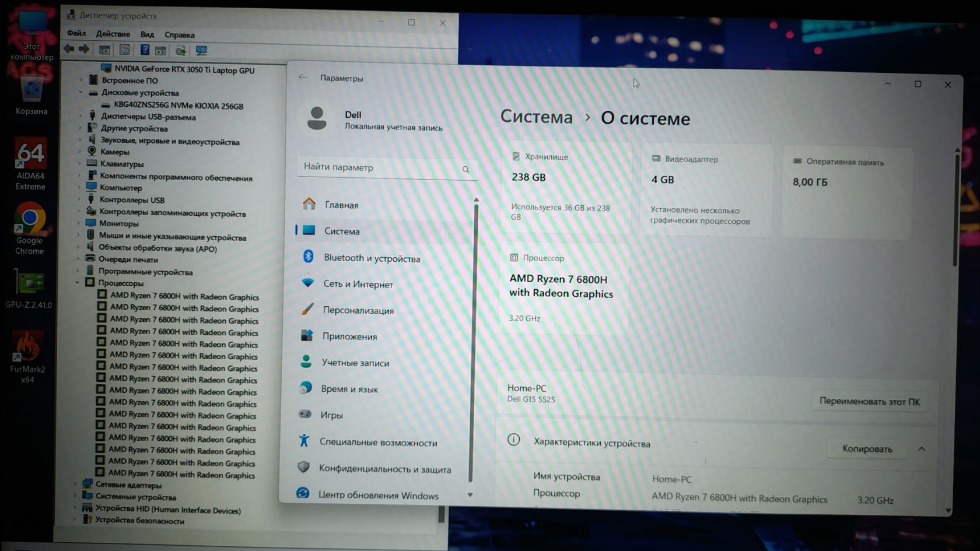Click the blue Help question-mark toolbar icon
This screenshot has height=551, width=980.
click(145, 50)
